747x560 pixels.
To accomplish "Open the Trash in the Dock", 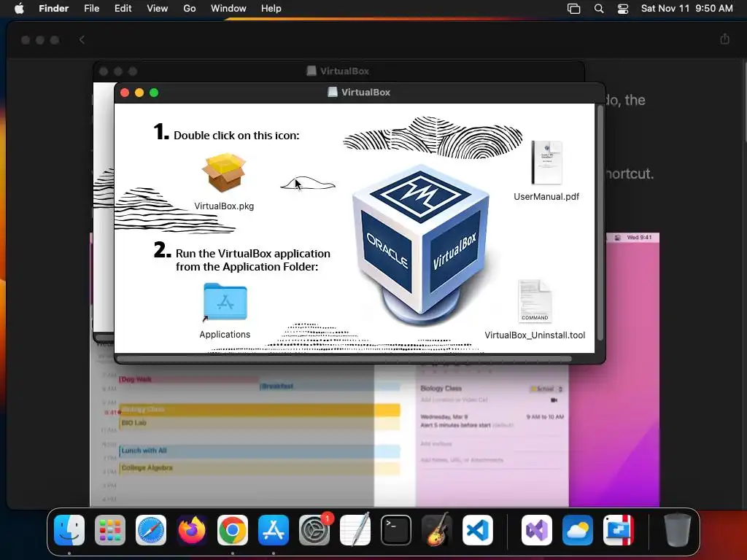I will point(678,530).
